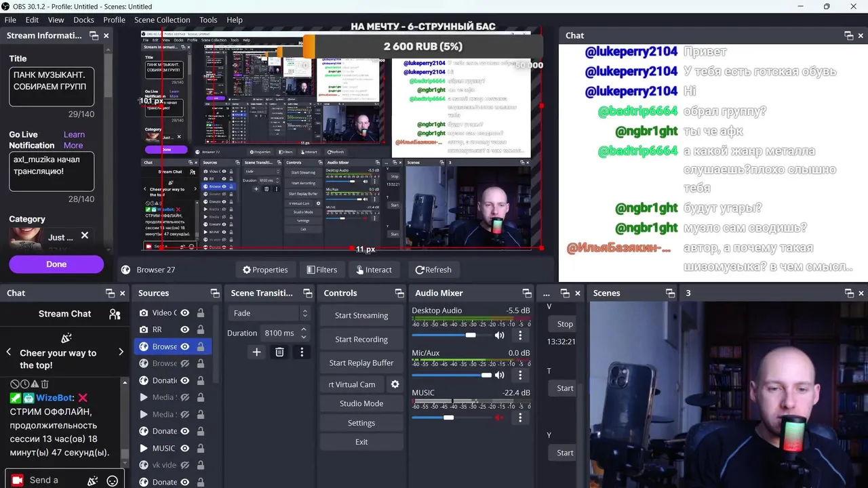Float the Stream Information dock

(x=94, y=35)
